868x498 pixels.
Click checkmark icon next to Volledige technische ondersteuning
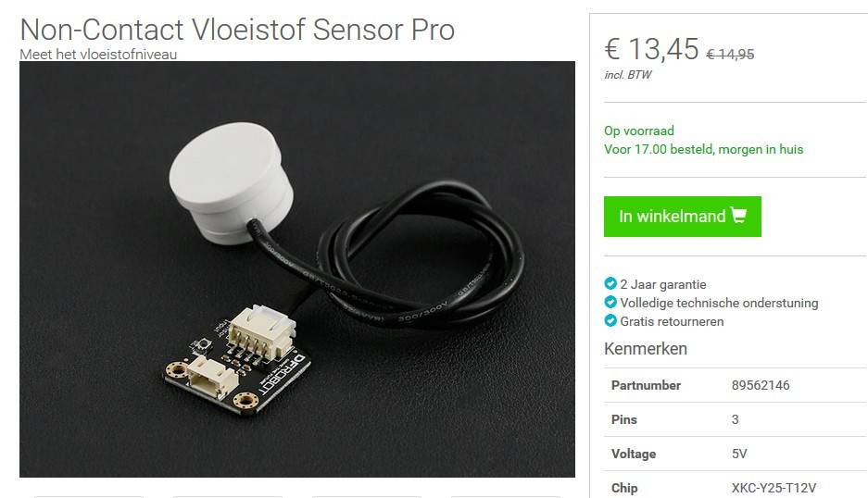click(610, 302)
